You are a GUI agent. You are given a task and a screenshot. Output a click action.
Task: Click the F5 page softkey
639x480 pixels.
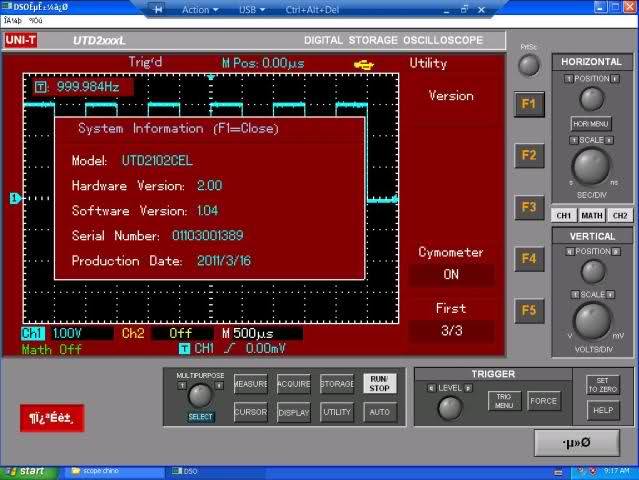pos(529,310)
